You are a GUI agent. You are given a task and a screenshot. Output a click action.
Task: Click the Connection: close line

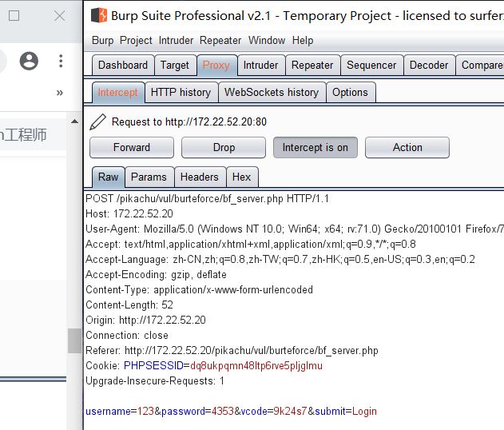pyautogui.click(x=127, y=336)
